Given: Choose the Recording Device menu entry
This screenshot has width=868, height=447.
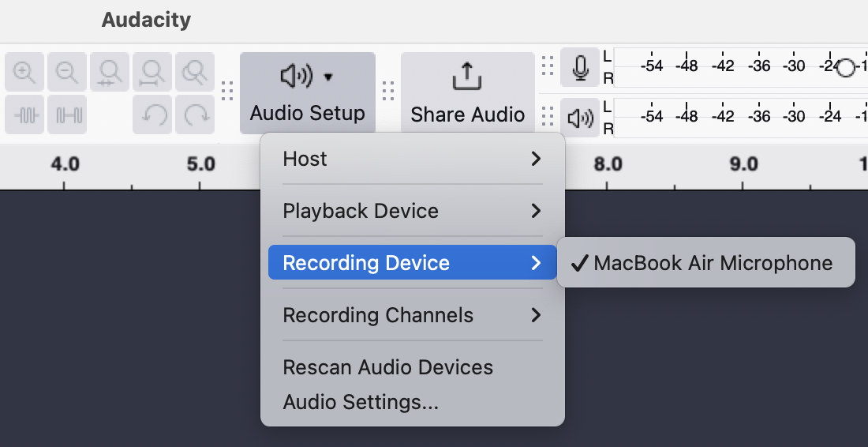Looking at the screenshot, I should (413, 262).
